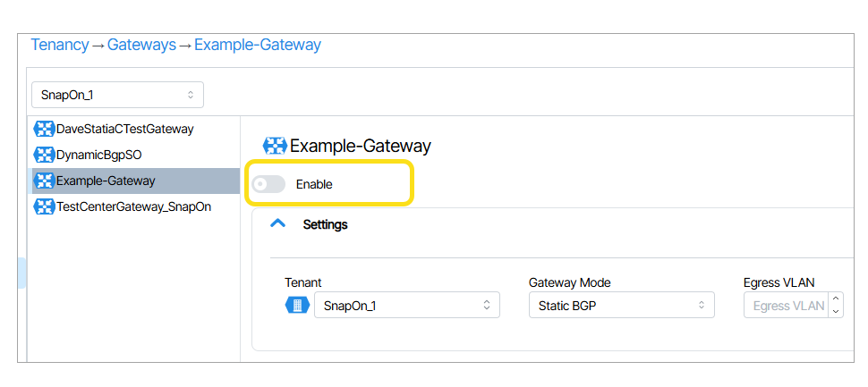Go to Tenancy breadcrumb link
868x387 pixels.
[60, 45]
